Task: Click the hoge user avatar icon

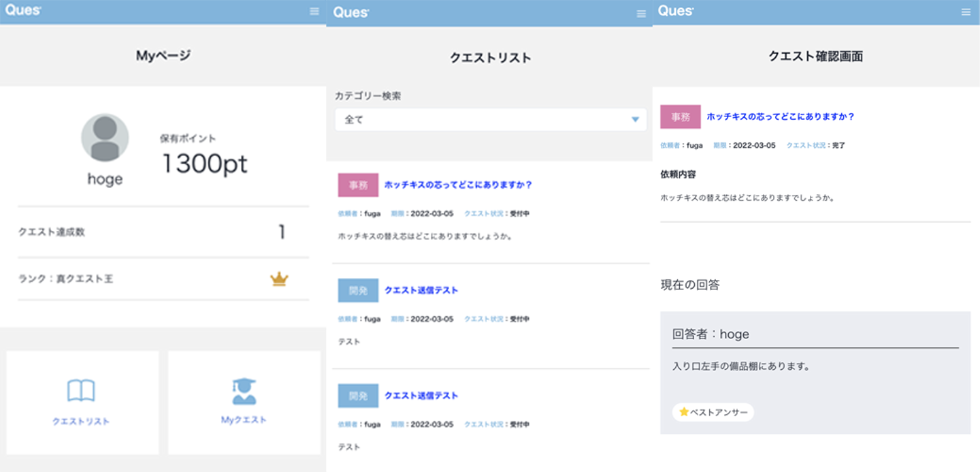Action: point(105,138)
